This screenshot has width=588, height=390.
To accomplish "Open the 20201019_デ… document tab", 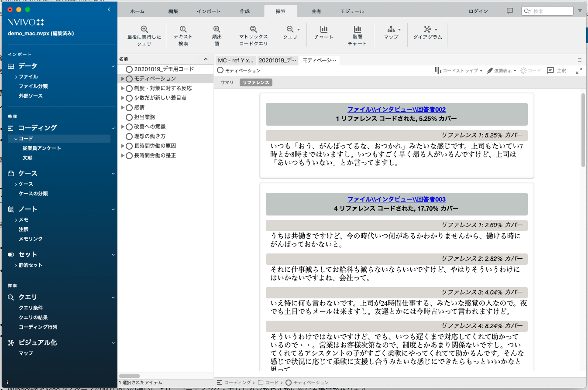I will pyautogui.click(x=277, y=61).
